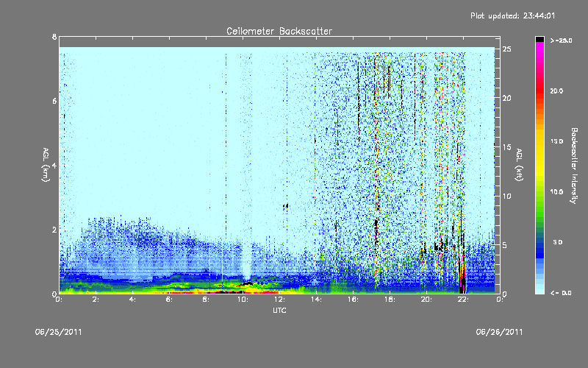This screenshot has height=368, width=588.
Task: Click the 8 km tick label
Action: 54,37
